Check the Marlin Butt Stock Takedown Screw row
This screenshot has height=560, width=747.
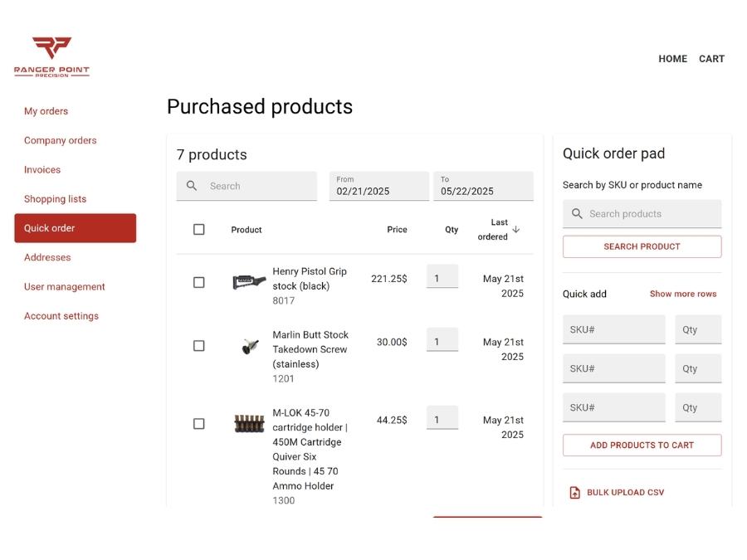(199, 346)
